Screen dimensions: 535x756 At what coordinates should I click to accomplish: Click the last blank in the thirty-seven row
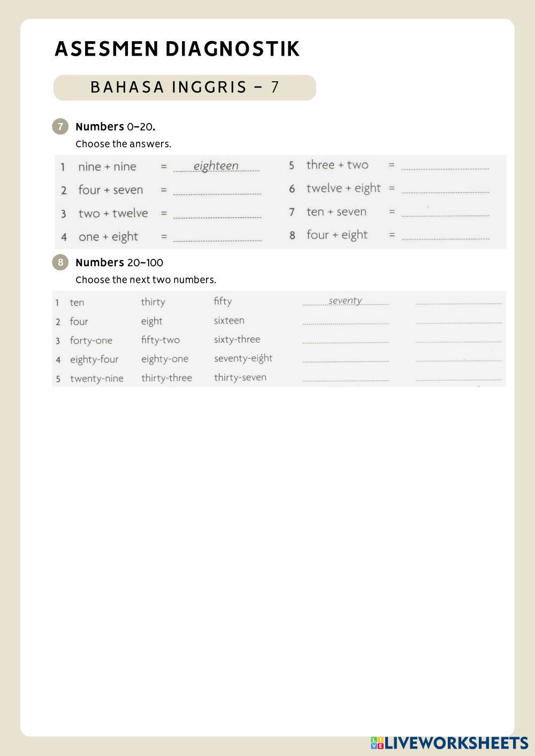pyautogui.click(x=458, y=377)
